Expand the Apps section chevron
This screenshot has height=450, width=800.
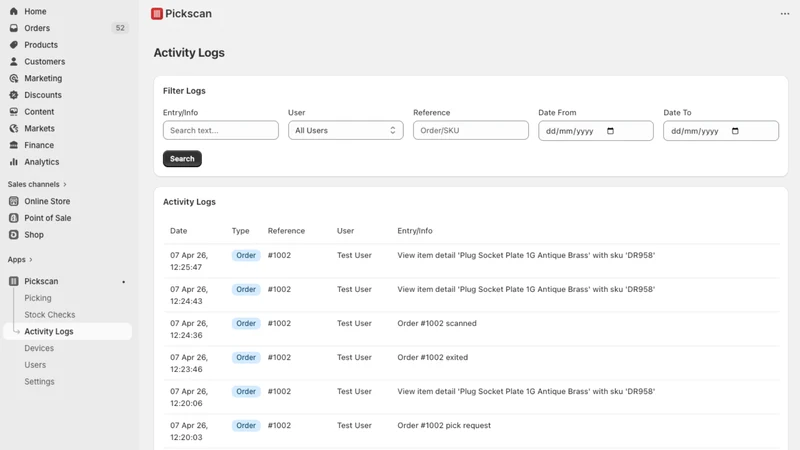(x=31, y=260)
